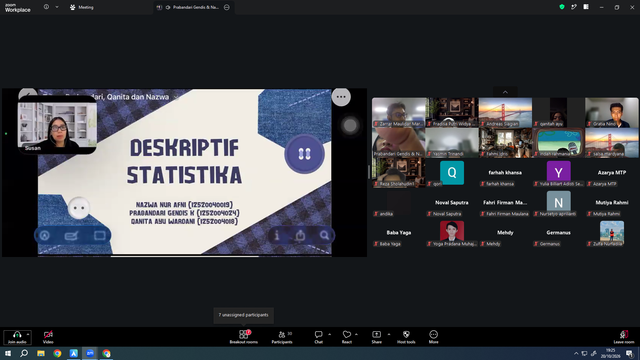Select salsa mardyana video tile

tap(611, 142)
